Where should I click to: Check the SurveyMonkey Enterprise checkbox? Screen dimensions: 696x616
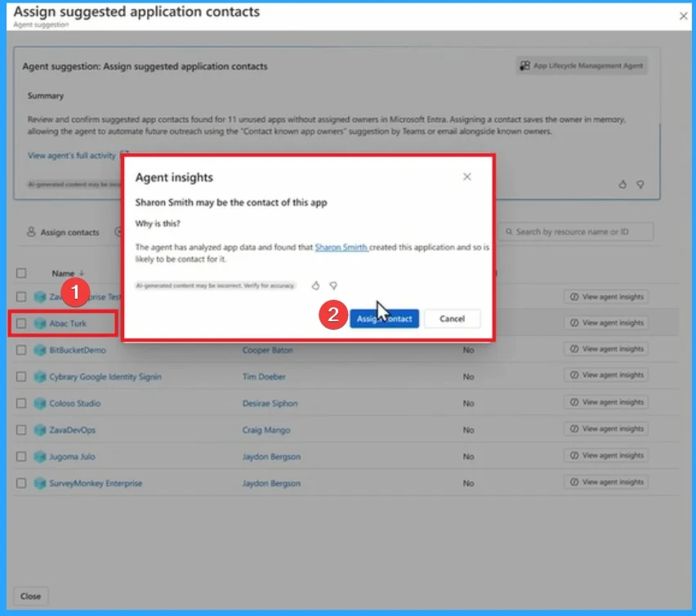20,483
